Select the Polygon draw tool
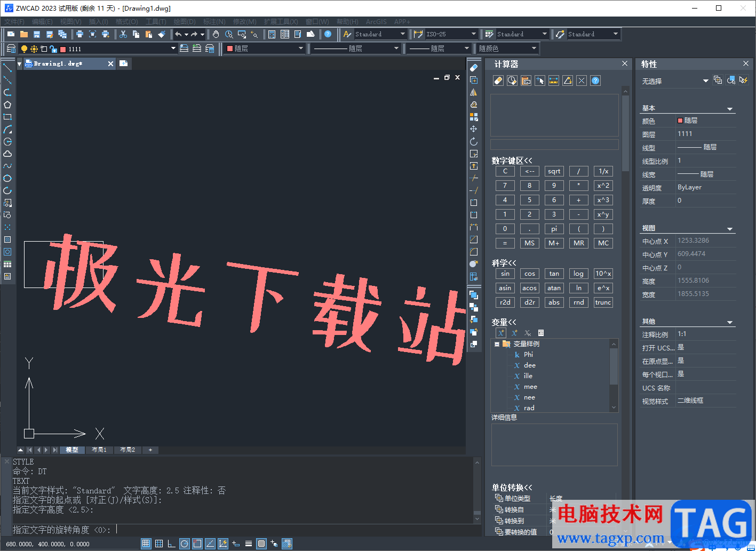 pyautogui.click(x=7, y=105)
